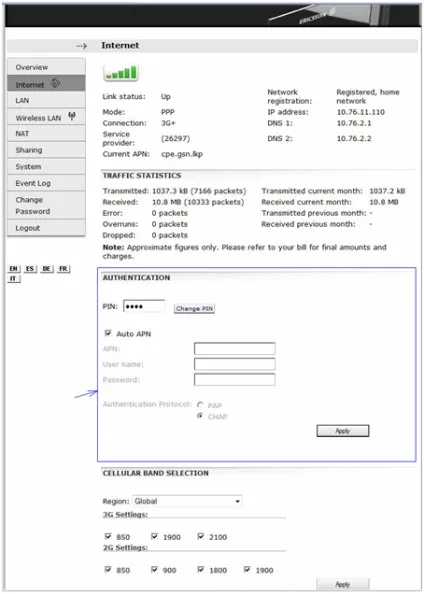
Task: Open the Region dropdown showing Global
Action: pos(187,501)
